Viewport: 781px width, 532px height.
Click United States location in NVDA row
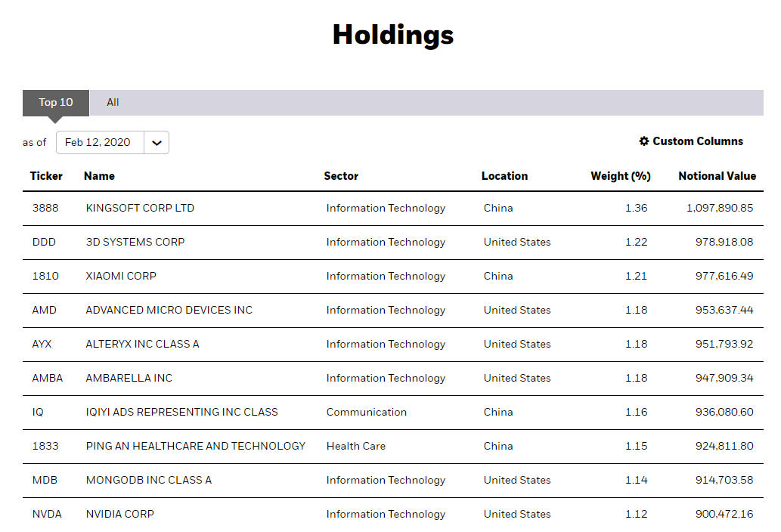[x=517, y=514]
